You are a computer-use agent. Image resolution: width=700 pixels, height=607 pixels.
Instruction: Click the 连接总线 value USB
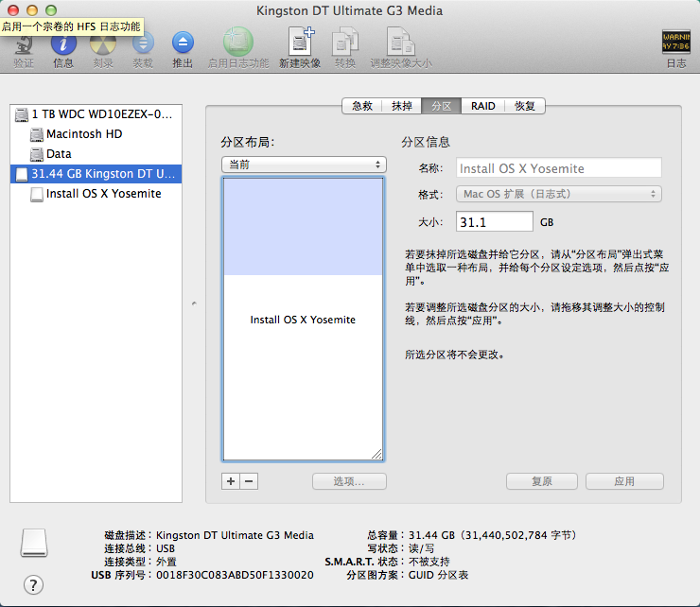pos(166,548)
